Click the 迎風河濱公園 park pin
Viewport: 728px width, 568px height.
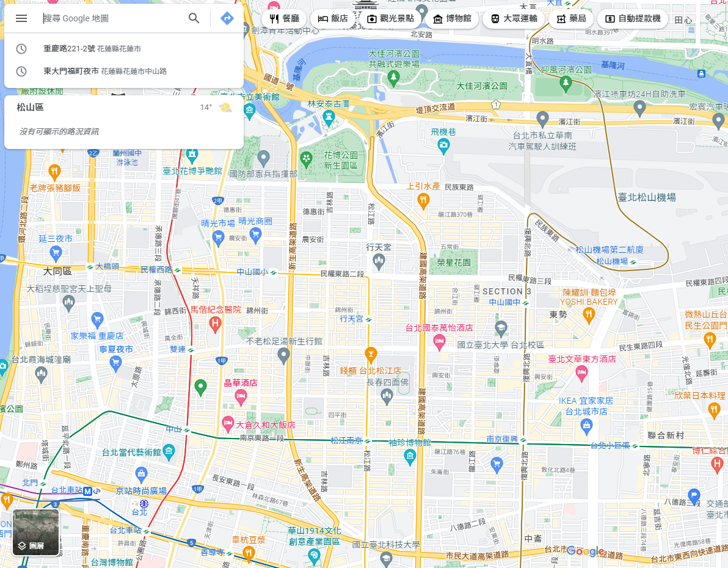tap(566, 83)
